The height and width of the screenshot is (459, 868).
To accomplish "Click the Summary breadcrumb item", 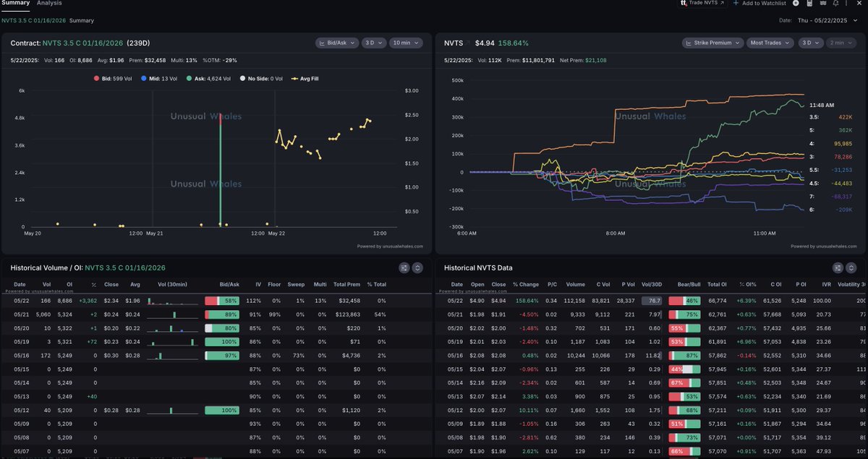I will click(x=82, y=20).
